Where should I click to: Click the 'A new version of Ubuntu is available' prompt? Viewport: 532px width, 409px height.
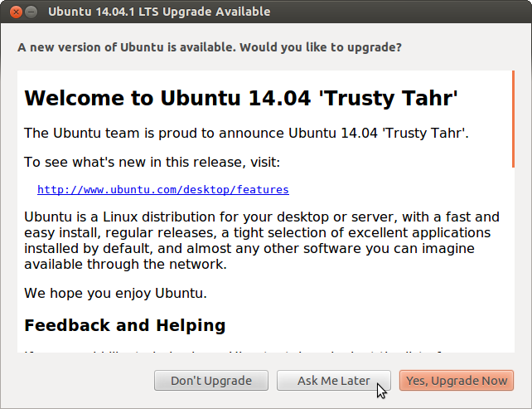[210, 47]
